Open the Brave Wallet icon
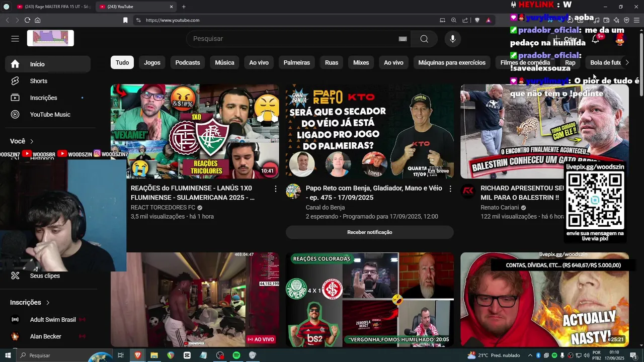 [x=606, y=20]
